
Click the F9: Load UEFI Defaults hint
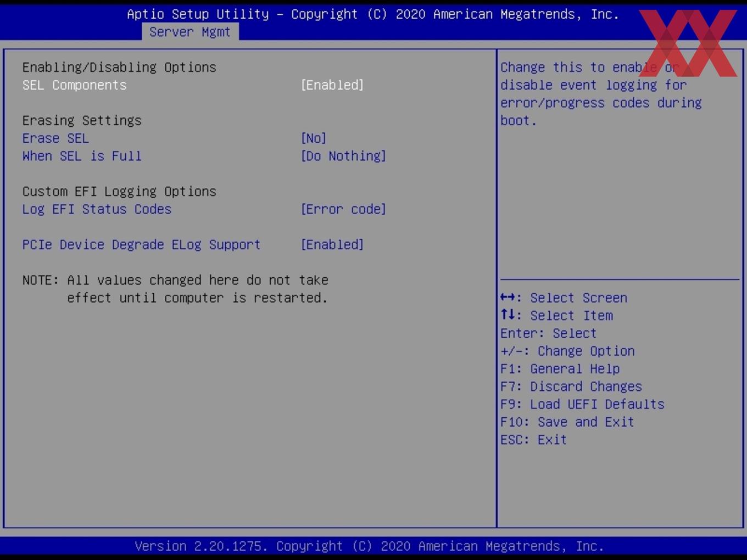pyautogui.click(x=582, y=405)
